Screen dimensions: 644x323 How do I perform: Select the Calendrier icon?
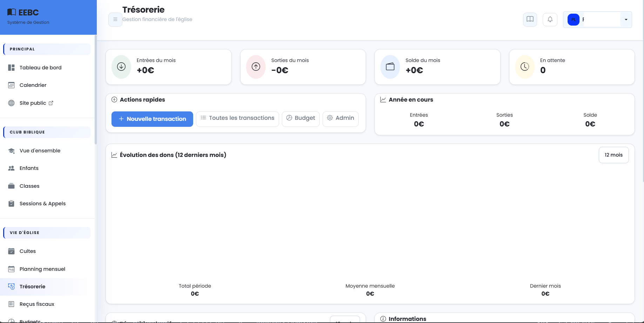(x=11, y=85)
